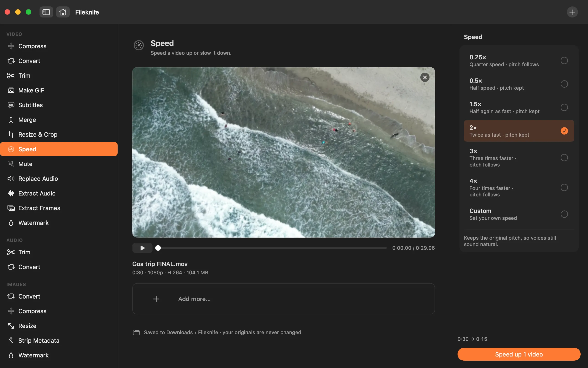This screenshot has width=588, height=368.
Task: Open the Mute tool
Action: click(x=59, y=164)
